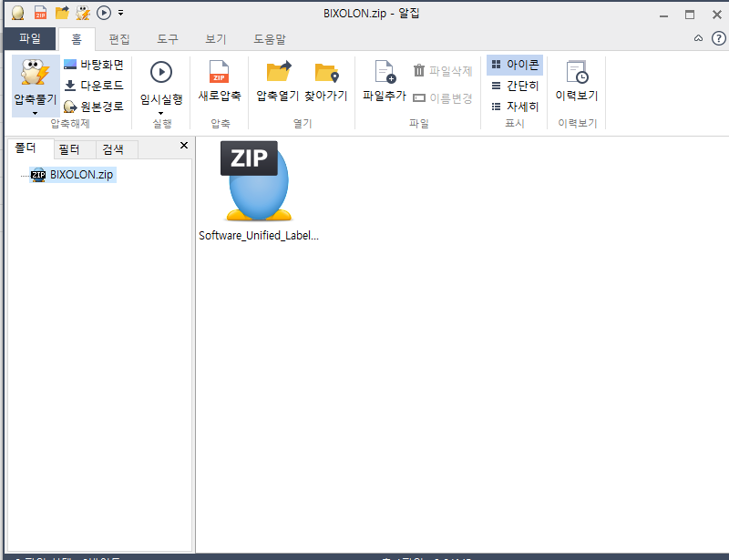
Task: Expand the 압축풀기 dropdown arrow
Action: (x=35, y=114)
